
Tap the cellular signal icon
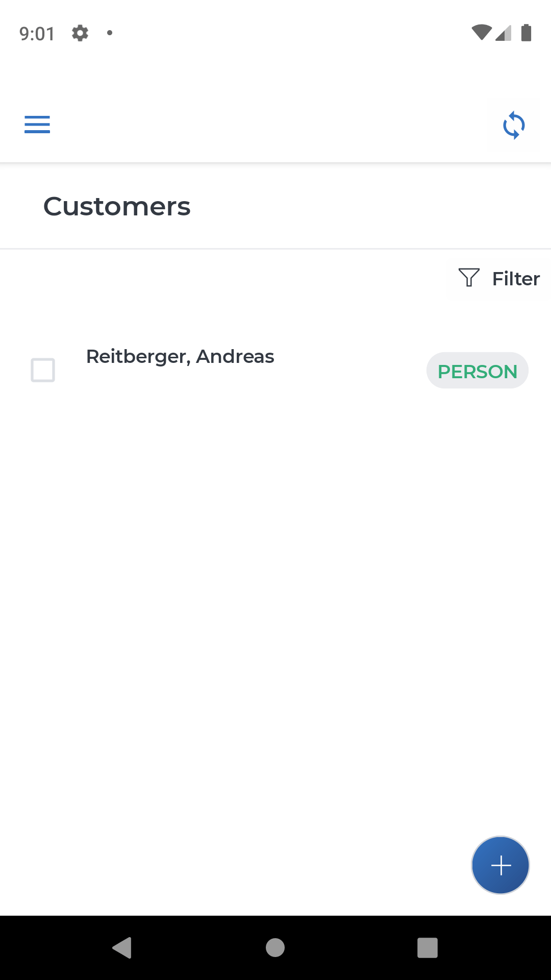click(x=504, y=33)
